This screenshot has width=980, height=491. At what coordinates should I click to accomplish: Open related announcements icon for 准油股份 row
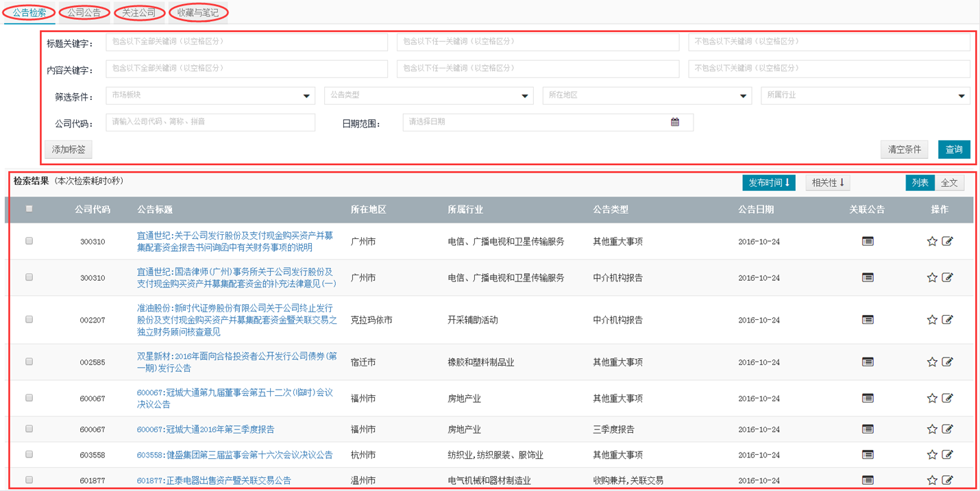pyautogui.click(x=868, y=320)
